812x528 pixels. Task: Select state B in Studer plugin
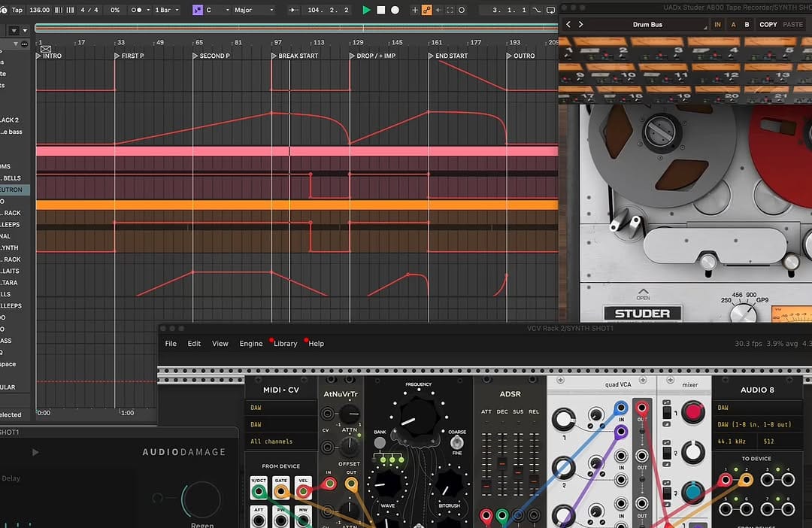coord(747,24)
